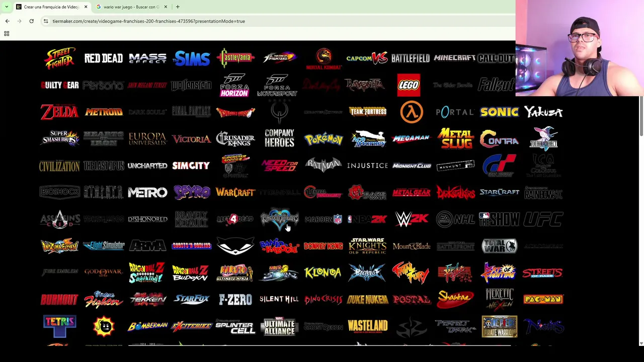Pick the Half-Life lambda logo
This screenshot has height=362, width=644.
click(412, 112)
